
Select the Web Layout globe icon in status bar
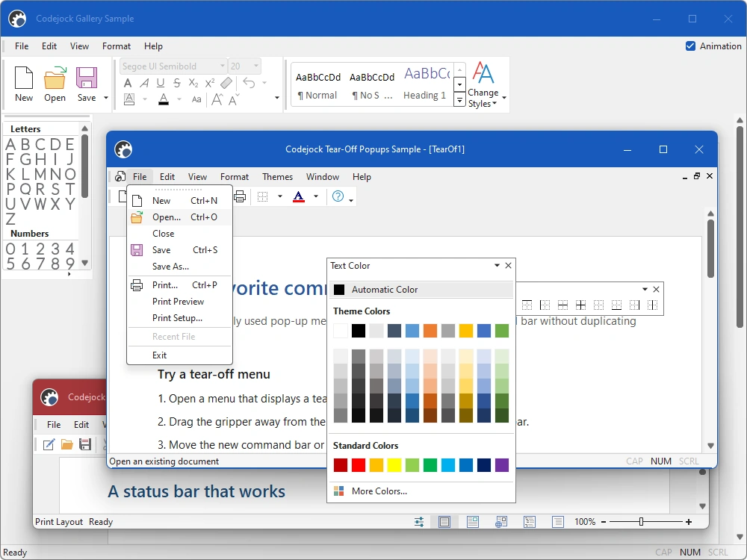click(x=501, y=522)
